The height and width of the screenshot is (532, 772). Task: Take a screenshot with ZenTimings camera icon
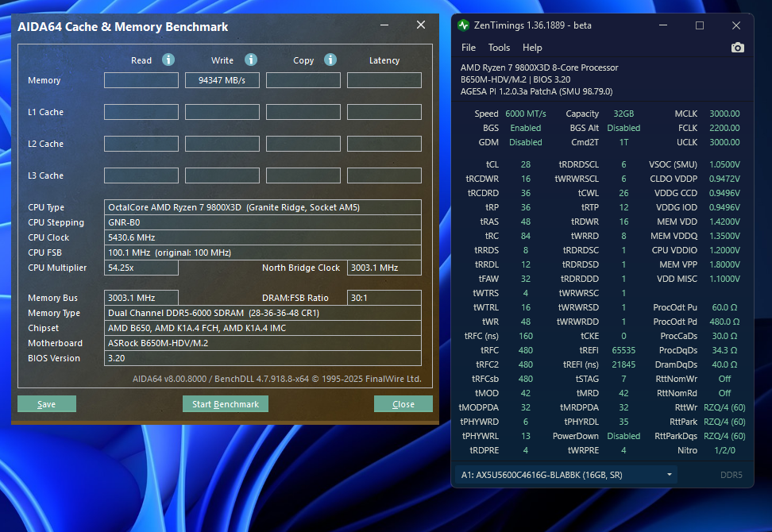click(x=737, y=48)
